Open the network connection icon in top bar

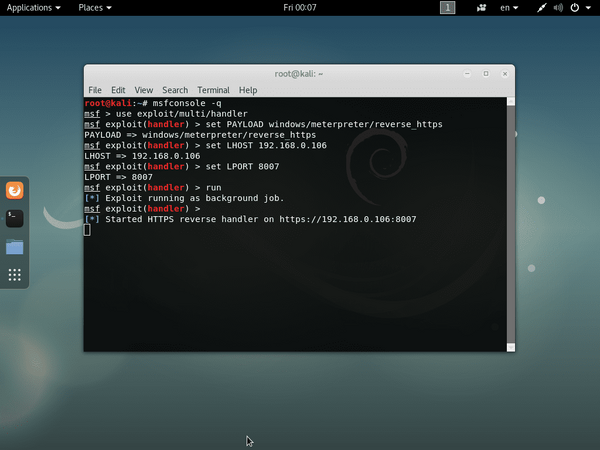(541, 8)
